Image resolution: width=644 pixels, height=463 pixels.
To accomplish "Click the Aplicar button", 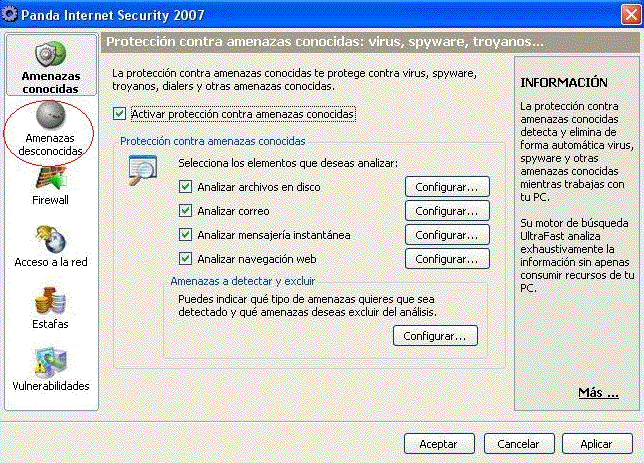I will [597, 443].
